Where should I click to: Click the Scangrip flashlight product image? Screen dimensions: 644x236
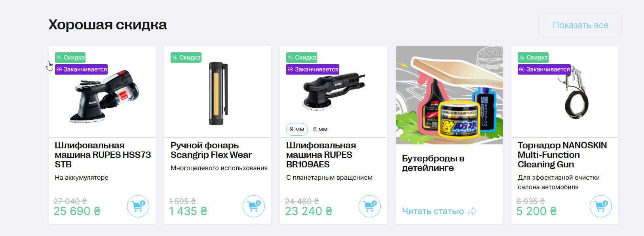(218, 94)
